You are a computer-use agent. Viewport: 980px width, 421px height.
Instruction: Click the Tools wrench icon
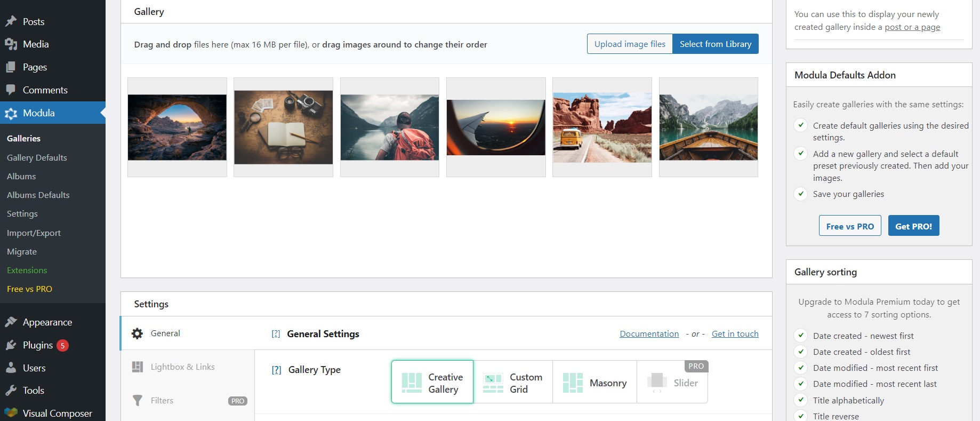[11, 391]
